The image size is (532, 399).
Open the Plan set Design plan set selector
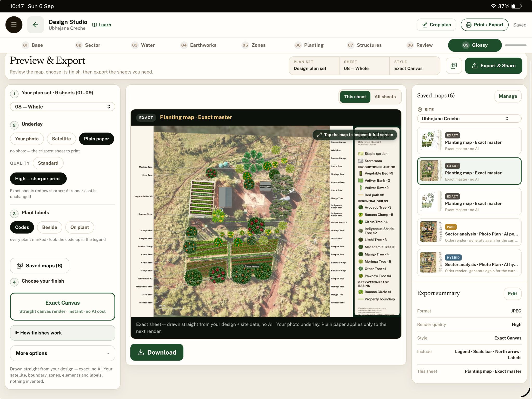(x=314, y=66)
